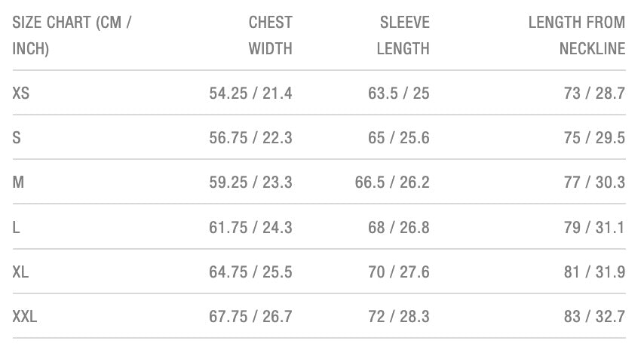Click chest width value 67.75 / 26.7
644x356 pixels.
[250, 317]
